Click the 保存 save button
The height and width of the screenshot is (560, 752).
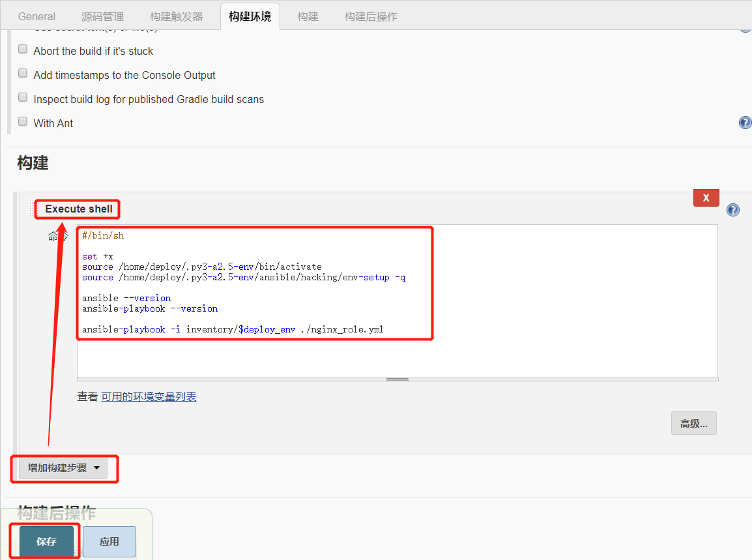[x=46, y=541]
